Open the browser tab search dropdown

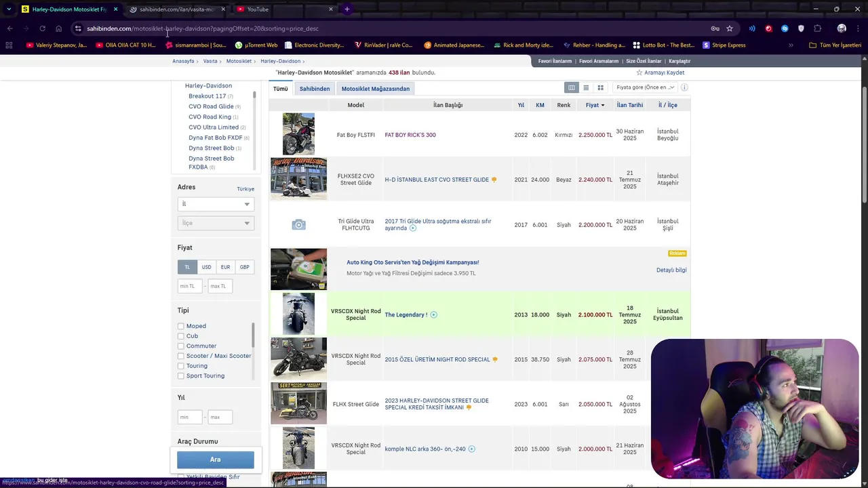[8, 9]
